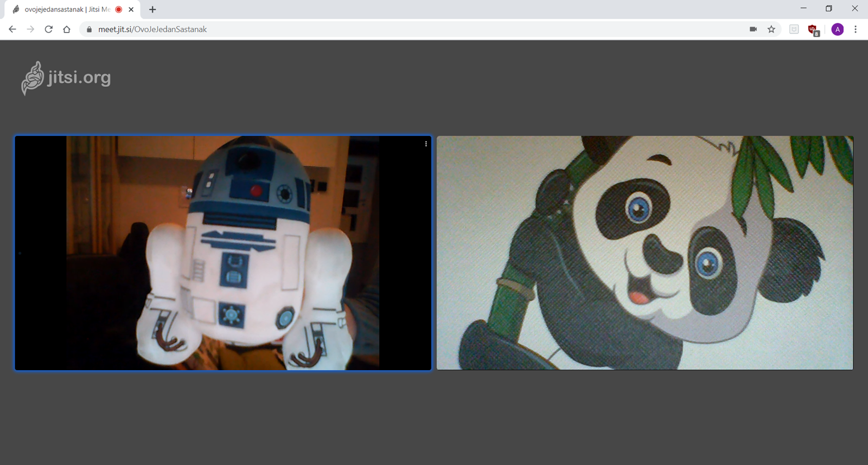
Task: Open a new browser tab
Action: pos(152,9)
